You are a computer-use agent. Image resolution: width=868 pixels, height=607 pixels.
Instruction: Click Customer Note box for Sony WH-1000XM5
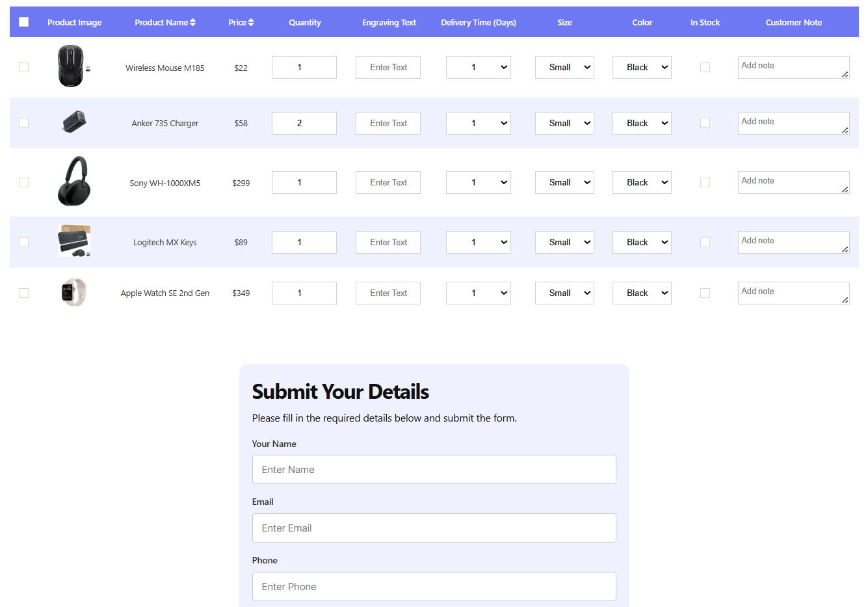(x=793, y=182)
